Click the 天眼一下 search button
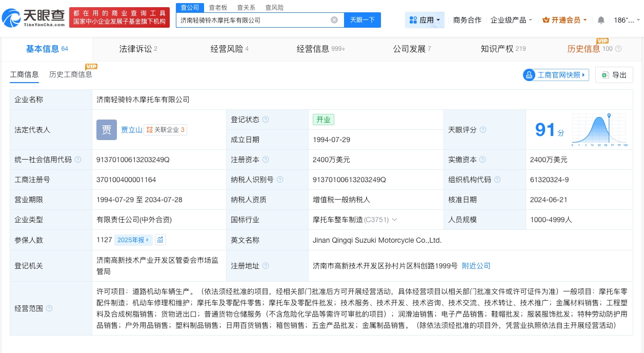Screen dimensions: 644x353 point(363,20)
